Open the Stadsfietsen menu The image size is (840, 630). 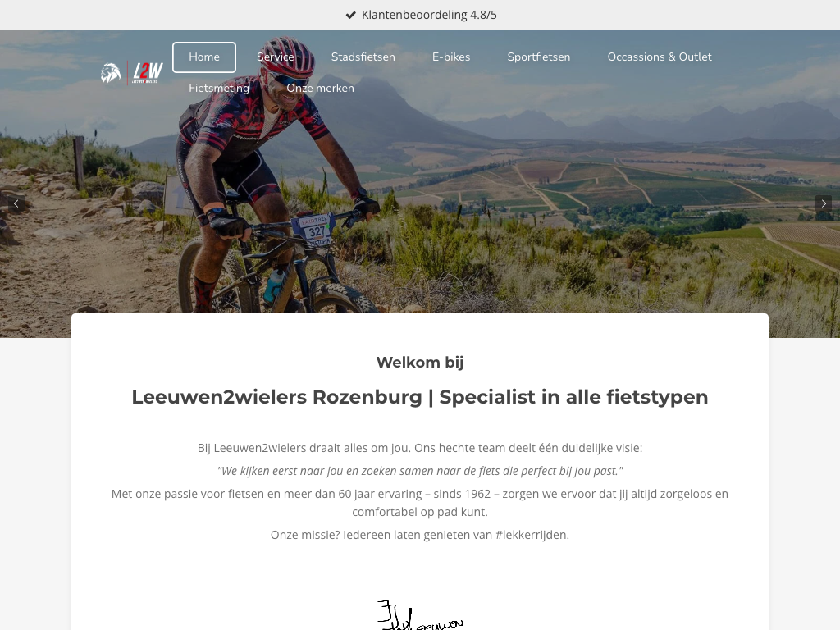tap(363, 57)
